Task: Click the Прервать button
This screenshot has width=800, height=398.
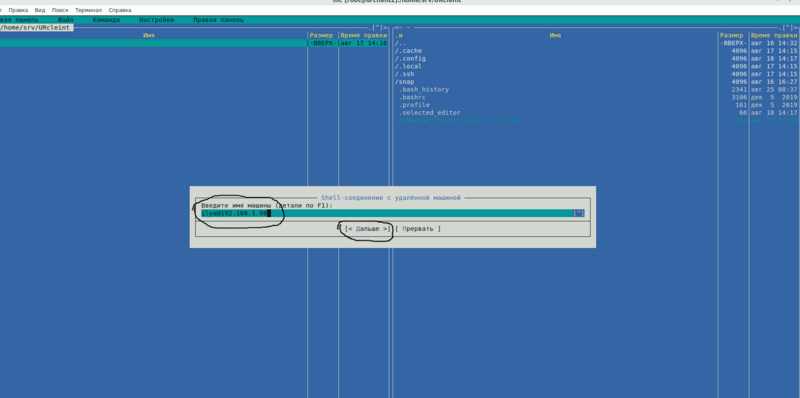Action: pyautogui.click(x=418, y=229)
